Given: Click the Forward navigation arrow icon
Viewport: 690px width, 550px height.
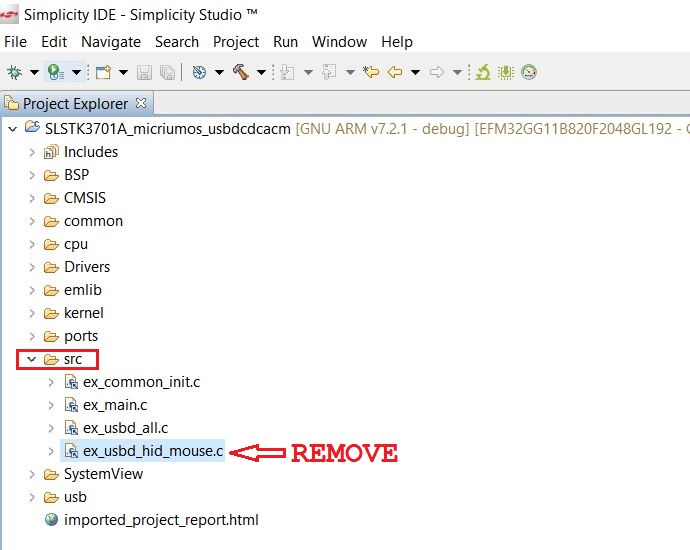Looking at the screenshot, I should pos(437,72).
